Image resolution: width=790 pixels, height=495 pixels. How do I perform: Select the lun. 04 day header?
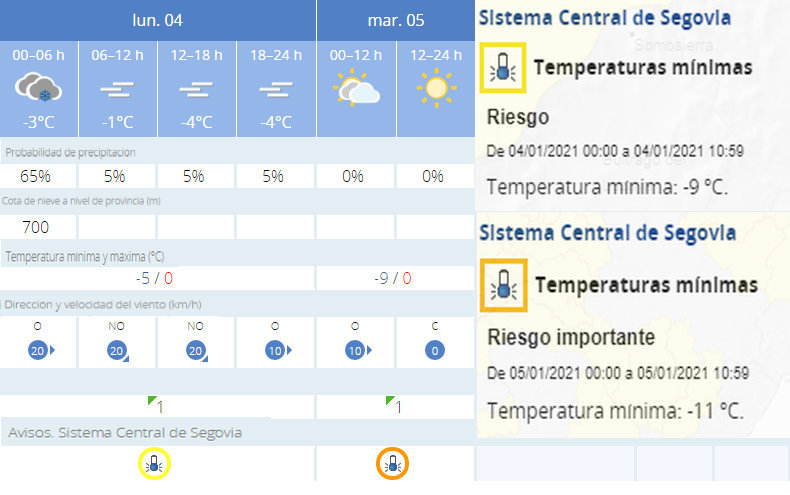(x=158, y=20)
